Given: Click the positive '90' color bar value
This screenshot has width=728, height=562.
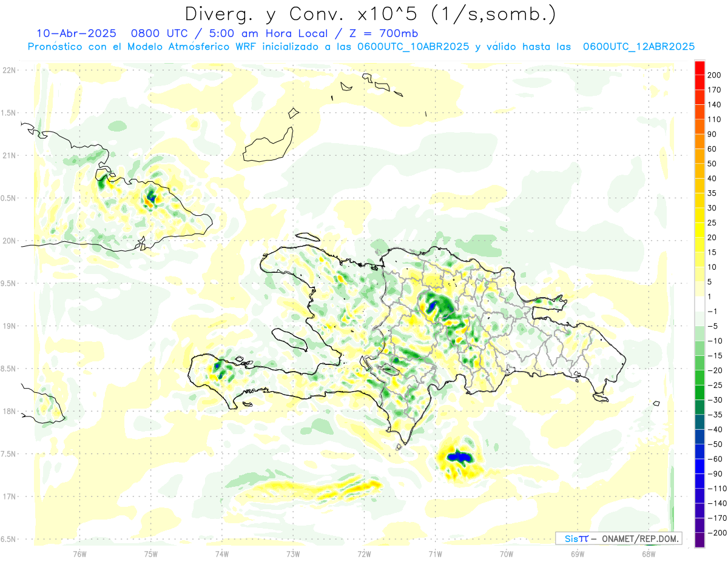Looking at the screenshot, I should 712,135.
